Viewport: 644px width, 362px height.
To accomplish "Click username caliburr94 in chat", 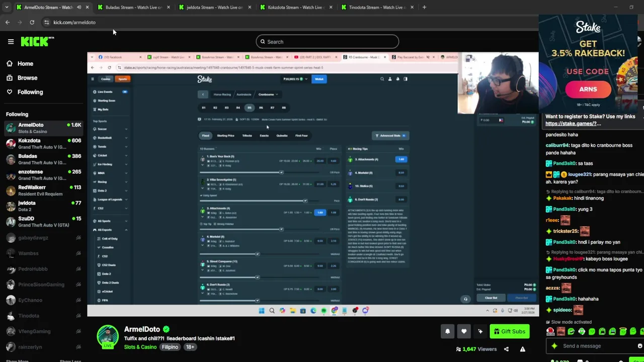I will [x=557, y=145].
